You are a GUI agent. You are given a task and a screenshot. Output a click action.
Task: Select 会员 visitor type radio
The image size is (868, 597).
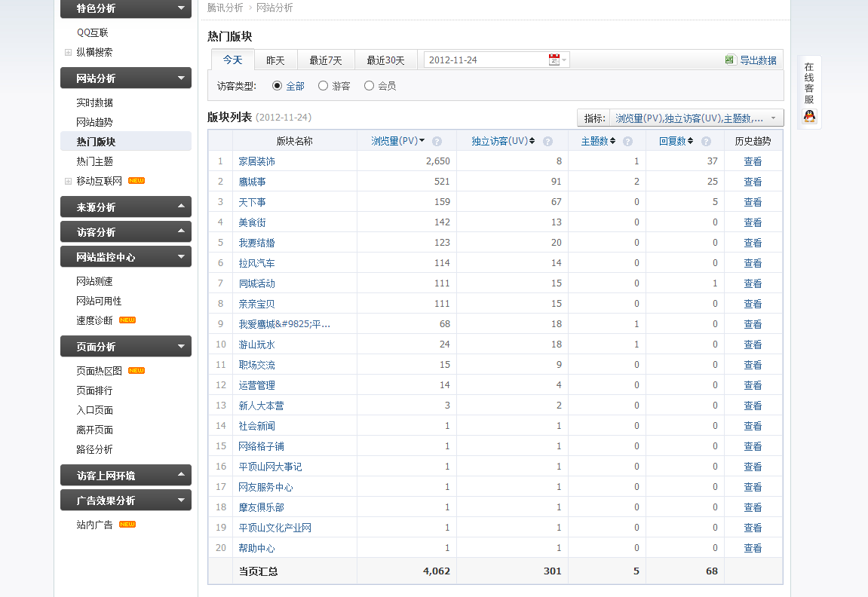coord(369,86)
